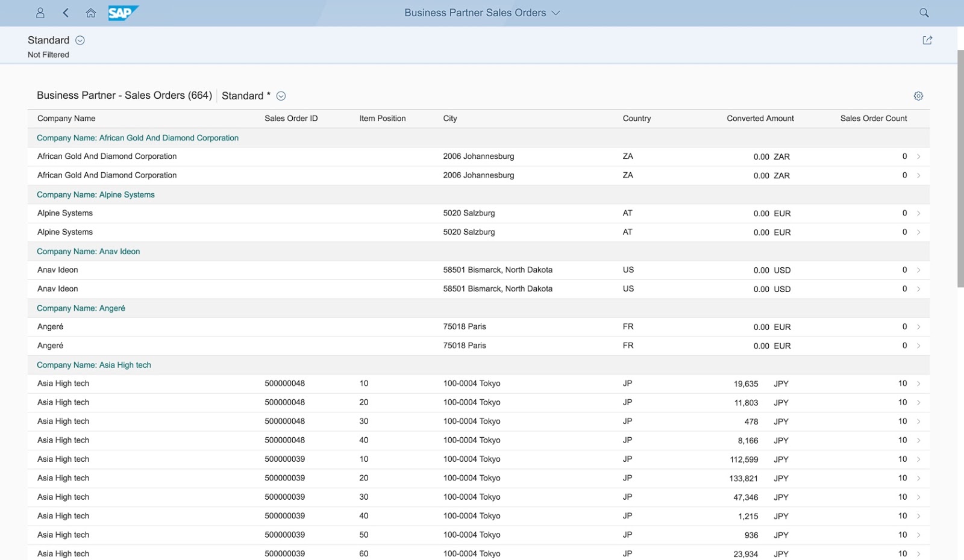Open the search function
This screenshot has height=560, width=964.
click(923, 13)
